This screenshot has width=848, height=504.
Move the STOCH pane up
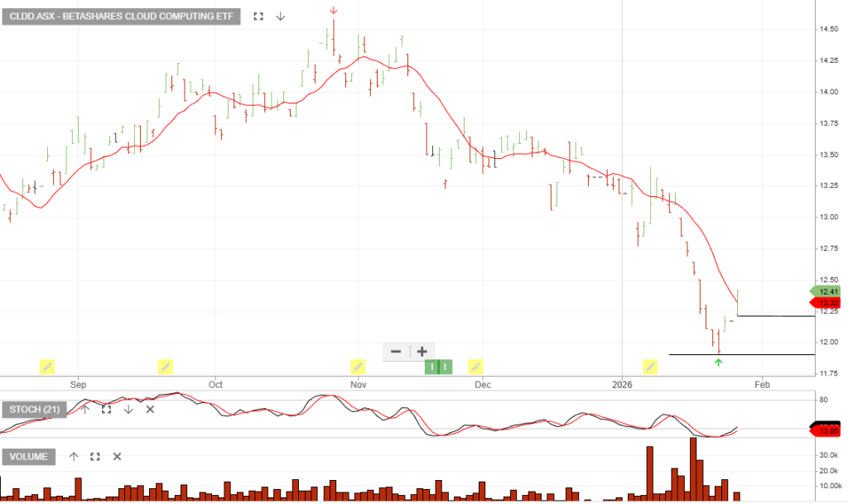pos(84,409)
